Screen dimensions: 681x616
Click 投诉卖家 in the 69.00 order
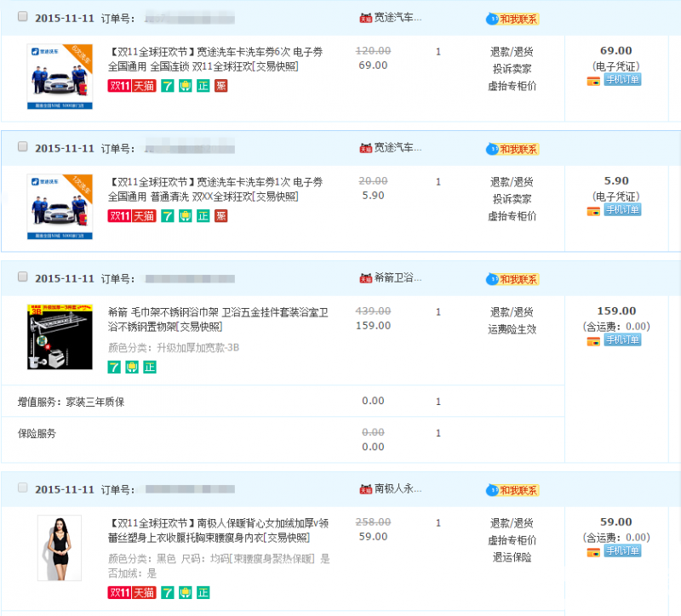click(x=512, y=68)
